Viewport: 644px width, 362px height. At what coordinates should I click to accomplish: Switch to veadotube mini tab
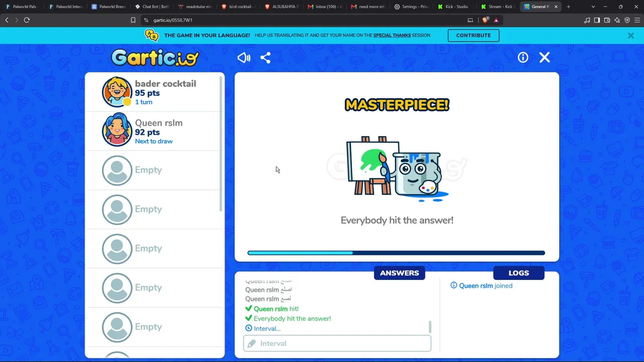click(195, 7)
